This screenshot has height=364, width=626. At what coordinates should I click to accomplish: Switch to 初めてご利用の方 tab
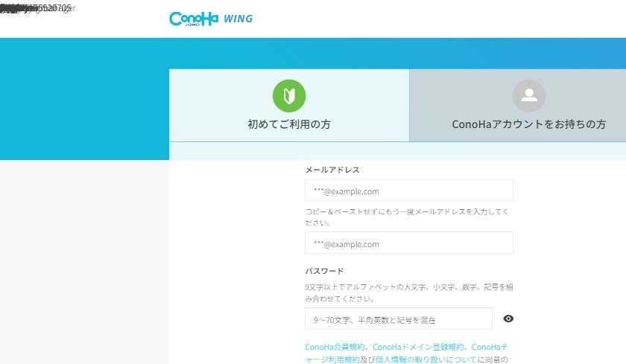(289, 105)
